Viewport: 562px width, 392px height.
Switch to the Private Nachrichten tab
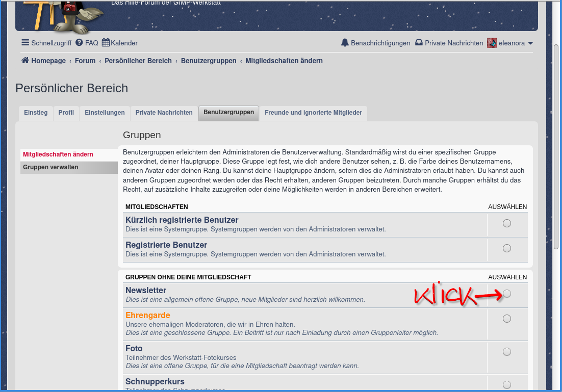pos(164,113)
